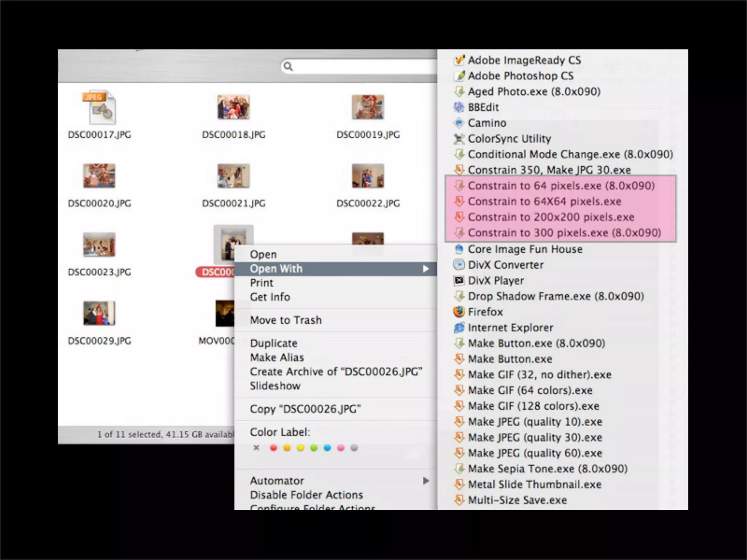Click the Firefox icon in the Open With list
This screenshot has width=747, height=560.
(459, 312)
